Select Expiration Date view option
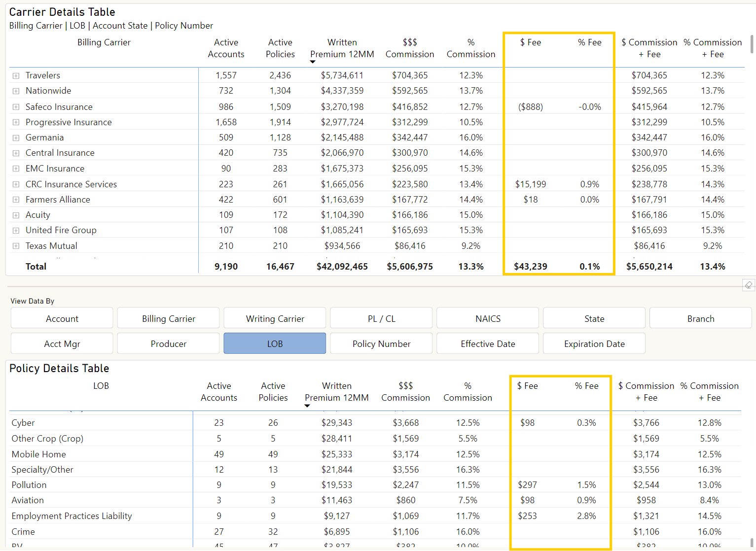 tap(594, 344)
